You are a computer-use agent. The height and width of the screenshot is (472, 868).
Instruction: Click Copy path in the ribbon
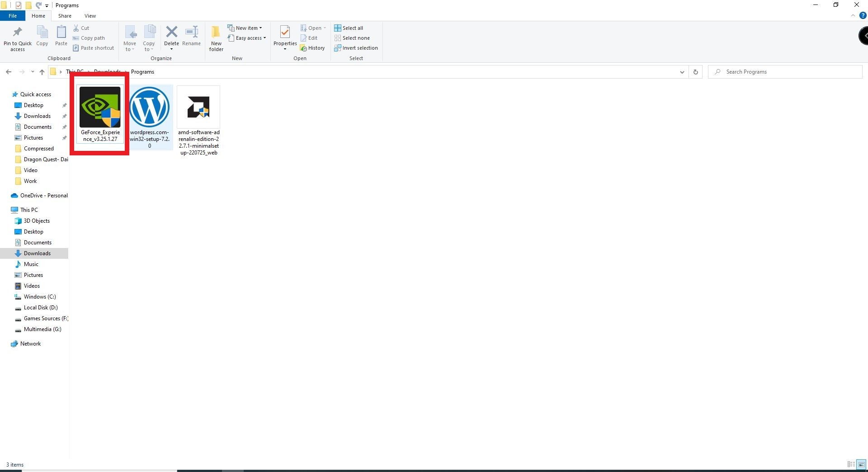pyautogui.click(x=89, y=38)
